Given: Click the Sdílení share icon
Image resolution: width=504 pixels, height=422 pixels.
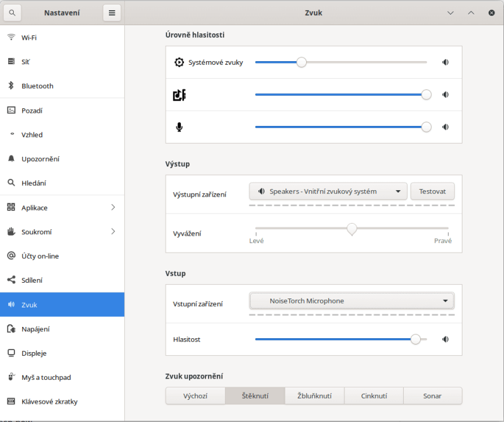Looking at the screenshot, I should pos(11,280).
